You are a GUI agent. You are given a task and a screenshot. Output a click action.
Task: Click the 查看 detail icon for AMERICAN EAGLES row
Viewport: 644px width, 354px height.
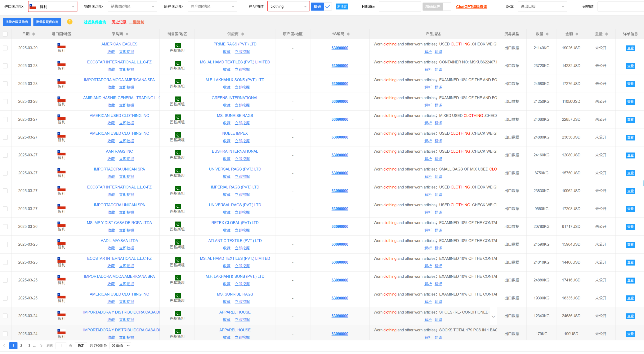(630, 48)
